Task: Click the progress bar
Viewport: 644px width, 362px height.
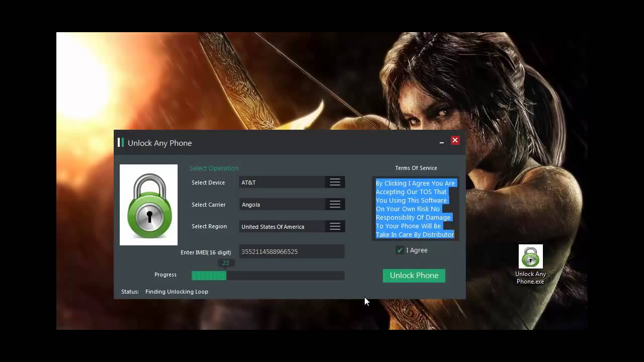Action: (268, 276)
